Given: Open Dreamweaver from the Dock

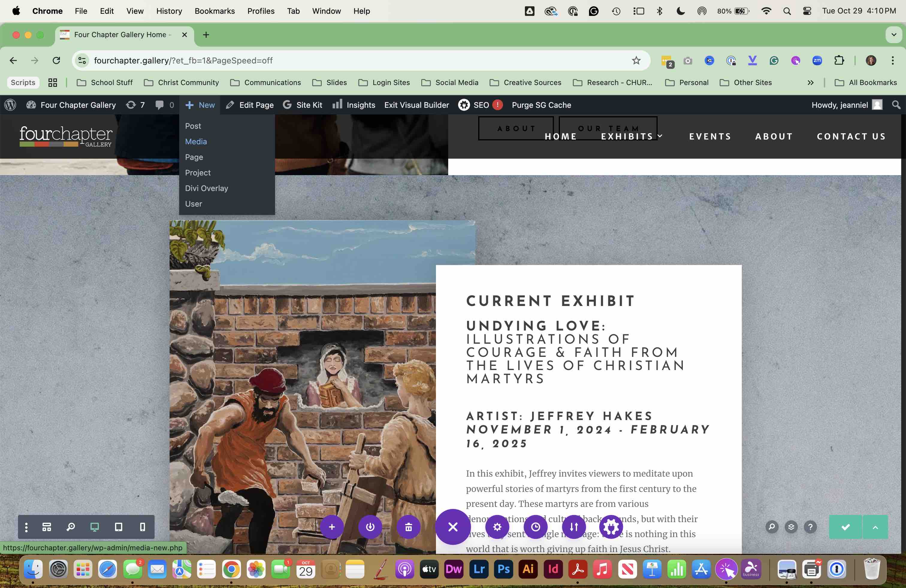Looking at the screenshot, I should (454, 569).
